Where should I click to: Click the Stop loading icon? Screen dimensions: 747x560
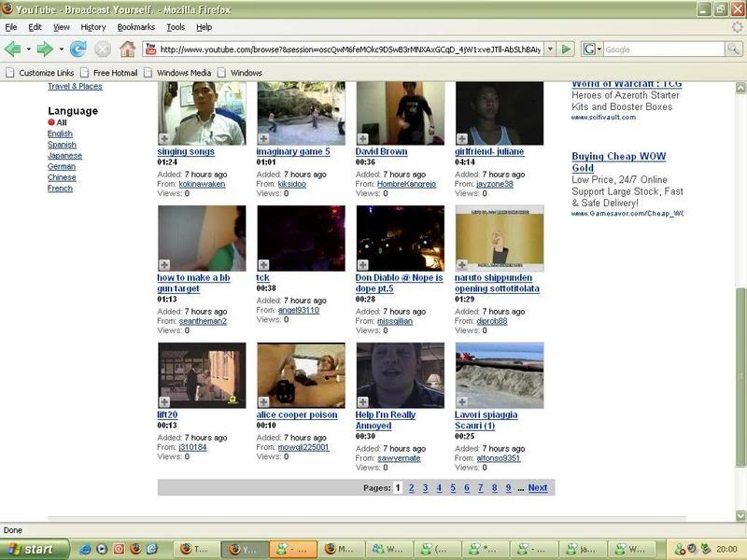click(103, 49)
